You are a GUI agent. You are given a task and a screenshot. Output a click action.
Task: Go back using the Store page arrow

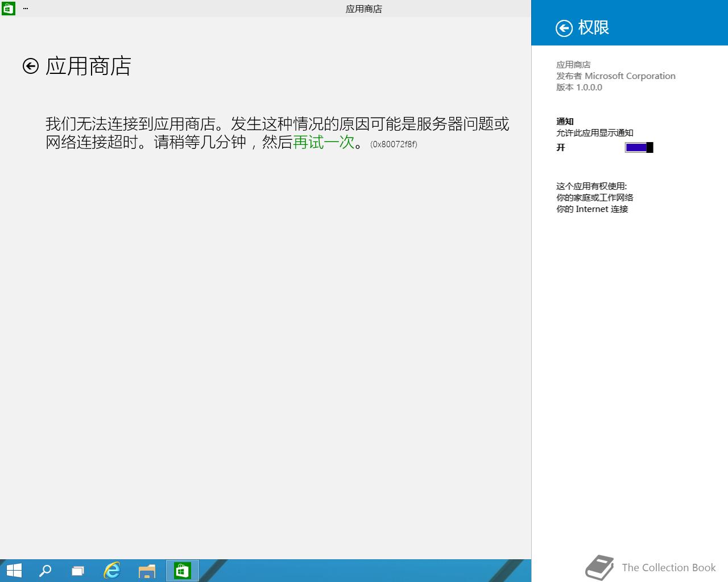pos(31,66)
